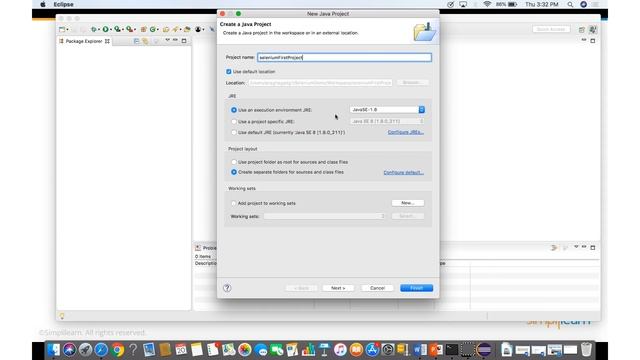The image size is (640, 360).
Task: Click the External Tools run icon with red toolbox
Action: (129, 29)
